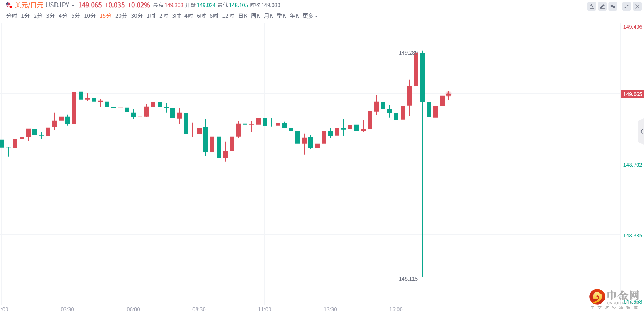Image resolution: width=644 pixels, height=314 pixels.
Task: Switch to the 30分 interval
Action: [x=137, y=16]
